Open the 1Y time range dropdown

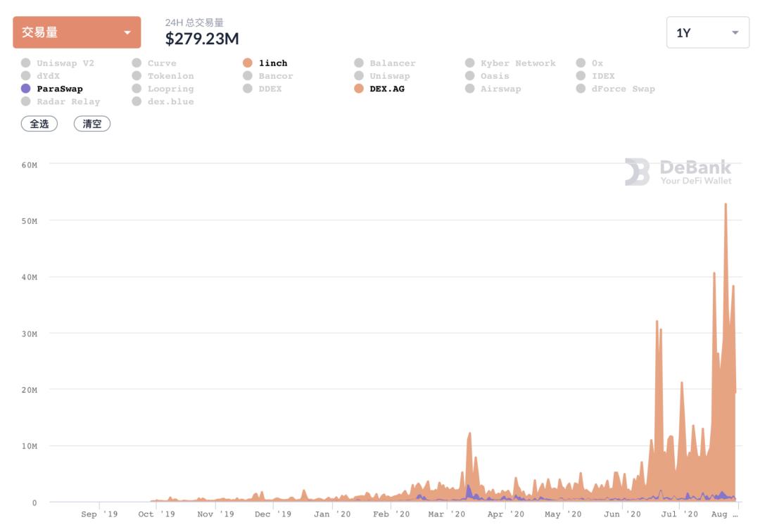[x=707, y=32]
